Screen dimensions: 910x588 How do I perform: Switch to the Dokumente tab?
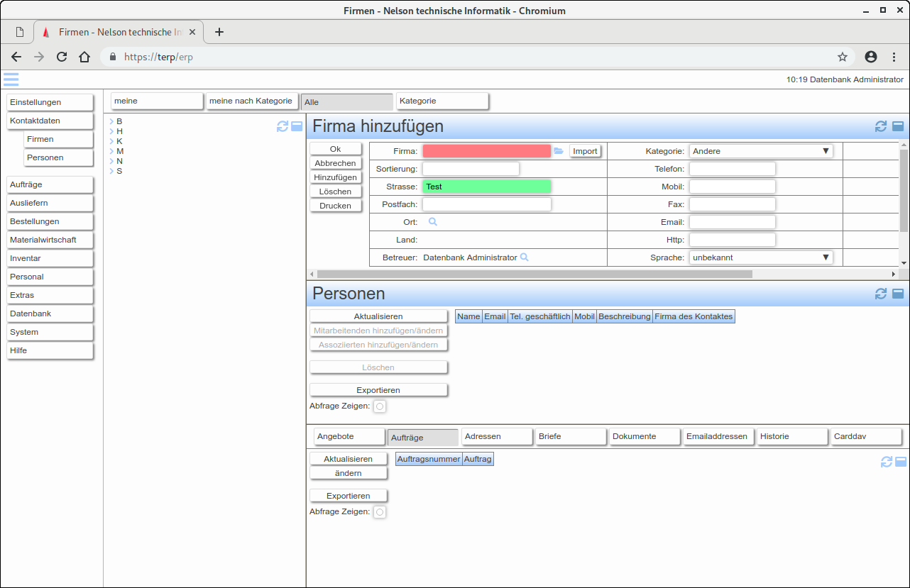(644, 437)
